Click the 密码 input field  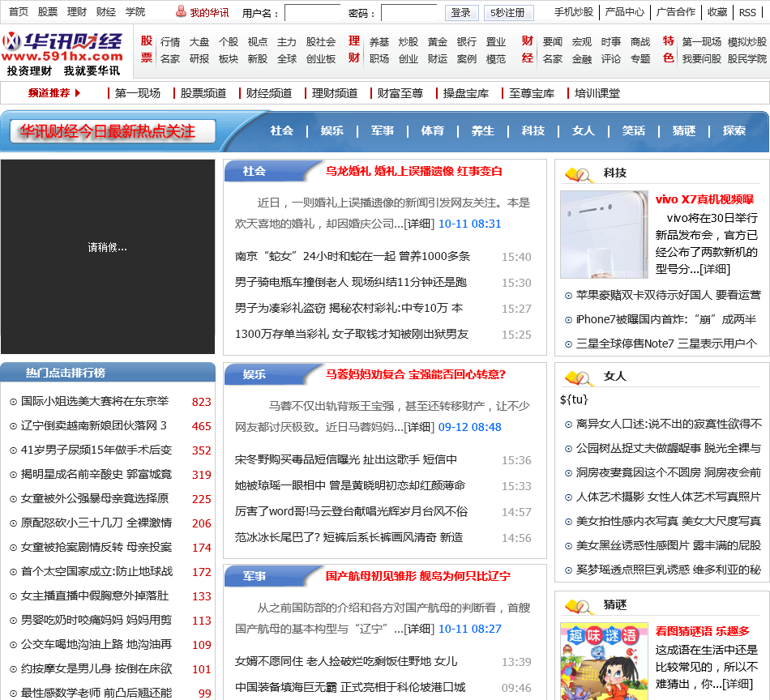pos(409,13)
